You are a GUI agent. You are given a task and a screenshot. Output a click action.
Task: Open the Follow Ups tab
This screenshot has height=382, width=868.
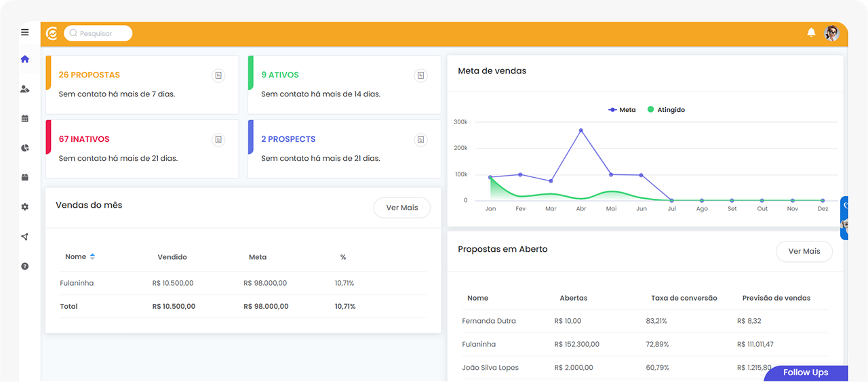pyautogui.click(x=806, y=373)
